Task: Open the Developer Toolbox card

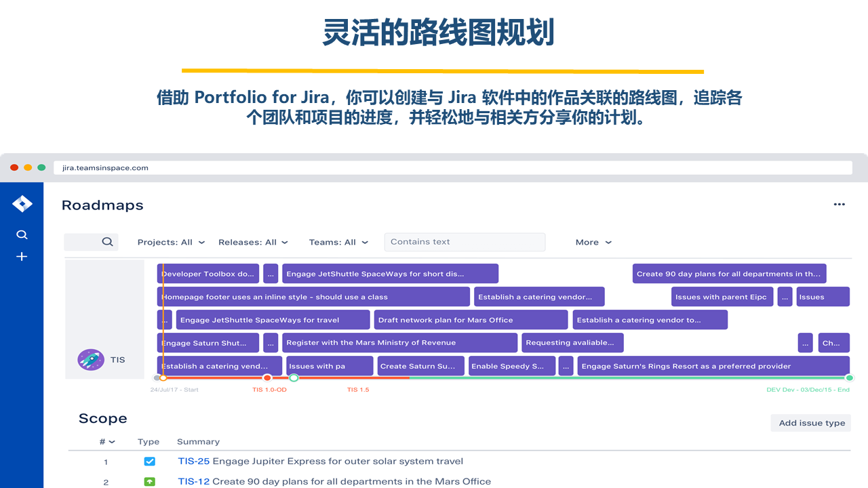Action: 208,274
